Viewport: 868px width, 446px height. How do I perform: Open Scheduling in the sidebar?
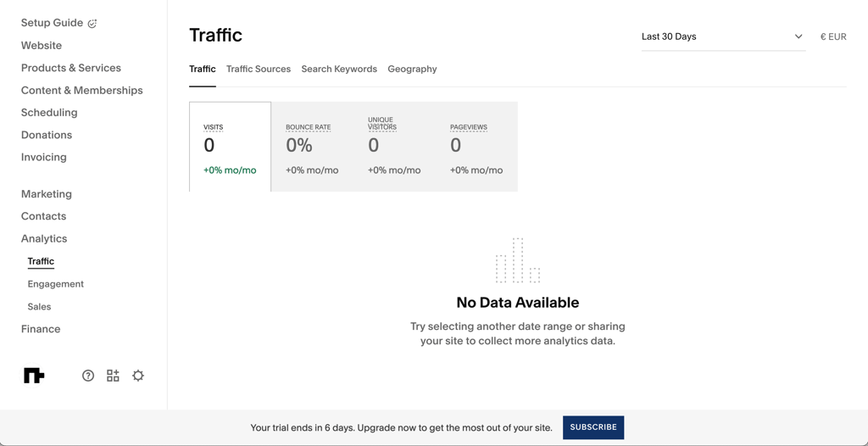coord(49,113)
